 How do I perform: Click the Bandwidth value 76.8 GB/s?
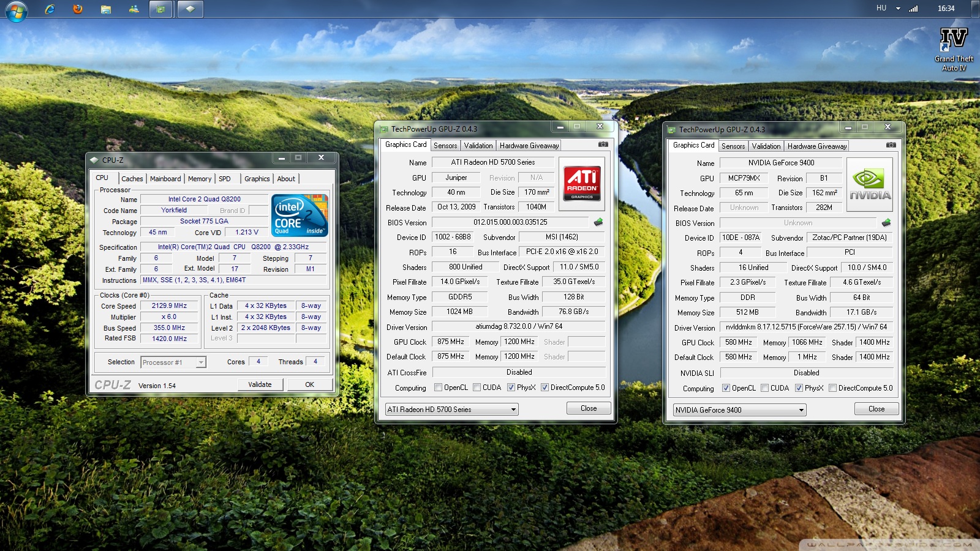[x=573, y=312]
